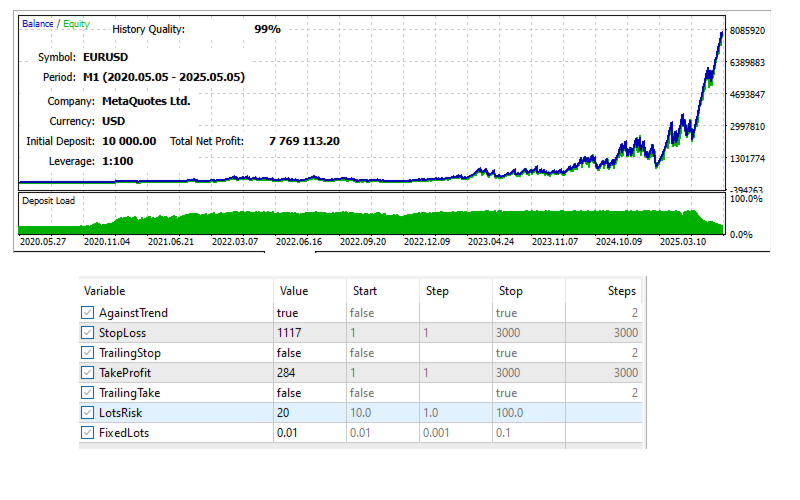This screenshot has height=500, width=800.
Task: Click FixedLots stop value 0.1
Action: coord(503,433)
